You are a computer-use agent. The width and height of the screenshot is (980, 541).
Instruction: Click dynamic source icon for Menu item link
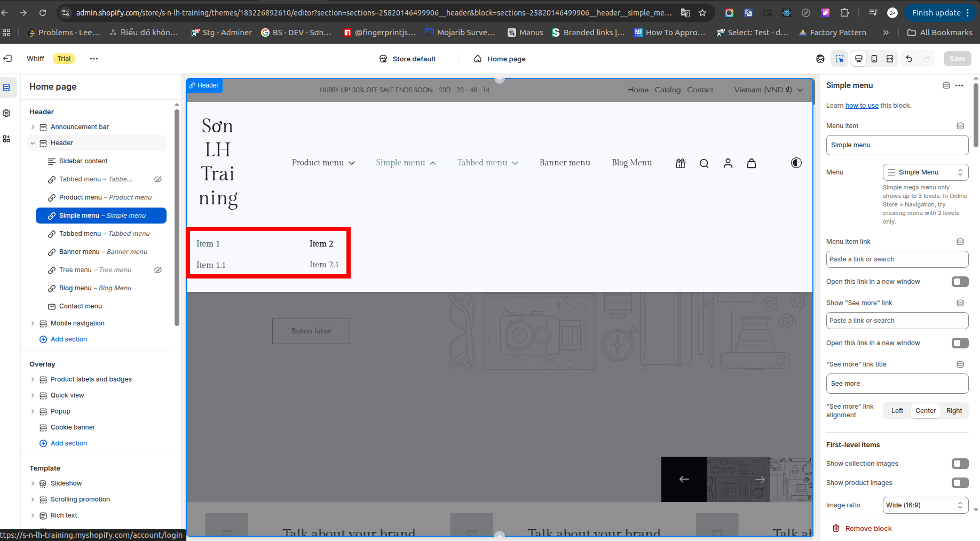(960, 242)
